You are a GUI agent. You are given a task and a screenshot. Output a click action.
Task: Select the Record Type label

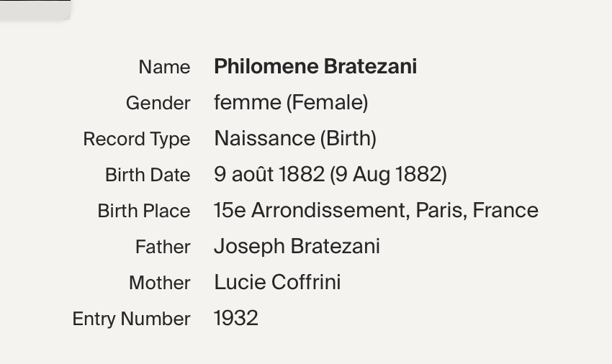[137, 140]
